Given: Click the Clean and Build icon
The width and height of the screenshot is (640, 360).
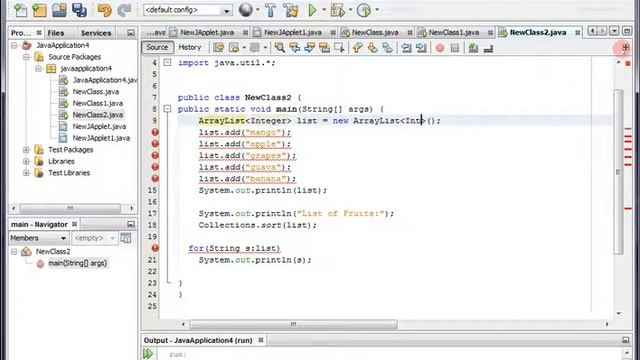Looking at the screenshot, I should pyautogui.click(x=291, y=10).
